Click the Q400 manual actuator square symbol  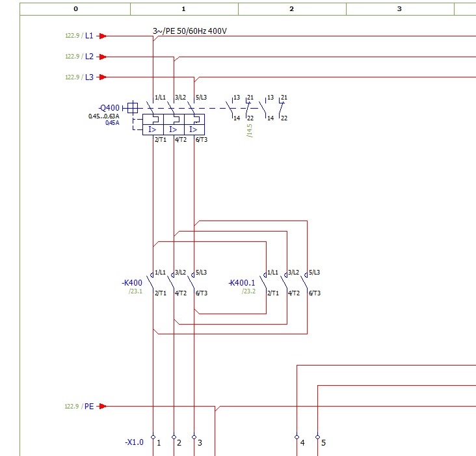[133, 108]
